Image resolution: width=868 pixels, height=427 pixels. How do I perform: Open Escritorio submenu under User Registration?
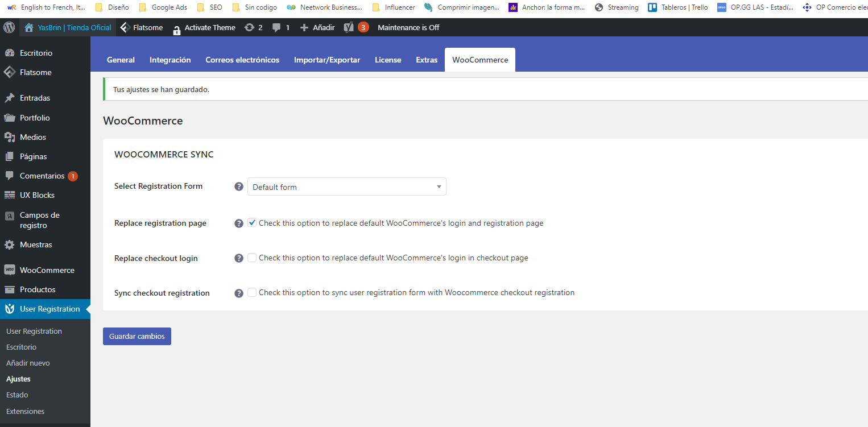[21, 347]
